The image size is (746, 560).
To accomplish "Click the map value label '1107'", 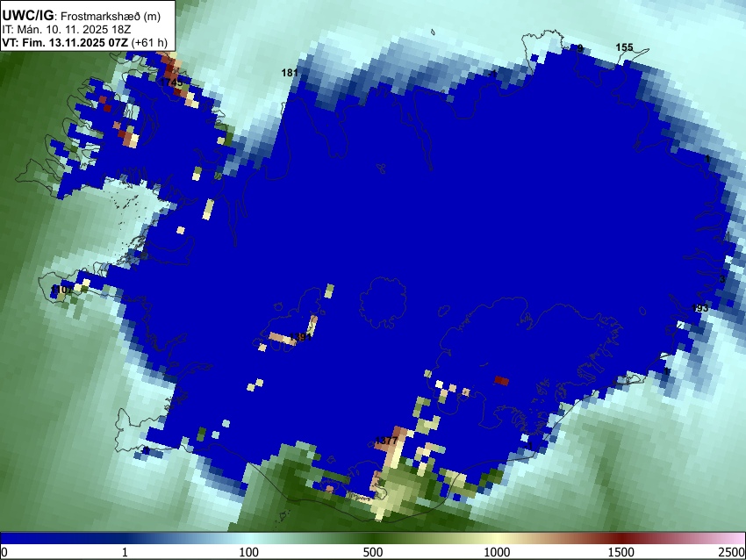I will pos(61,290).
